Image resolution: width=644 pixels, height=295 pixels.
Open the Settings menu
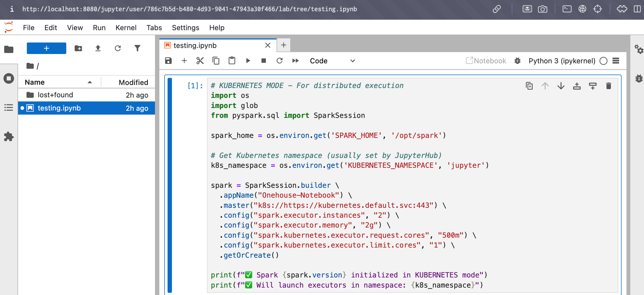pos(185,28)
